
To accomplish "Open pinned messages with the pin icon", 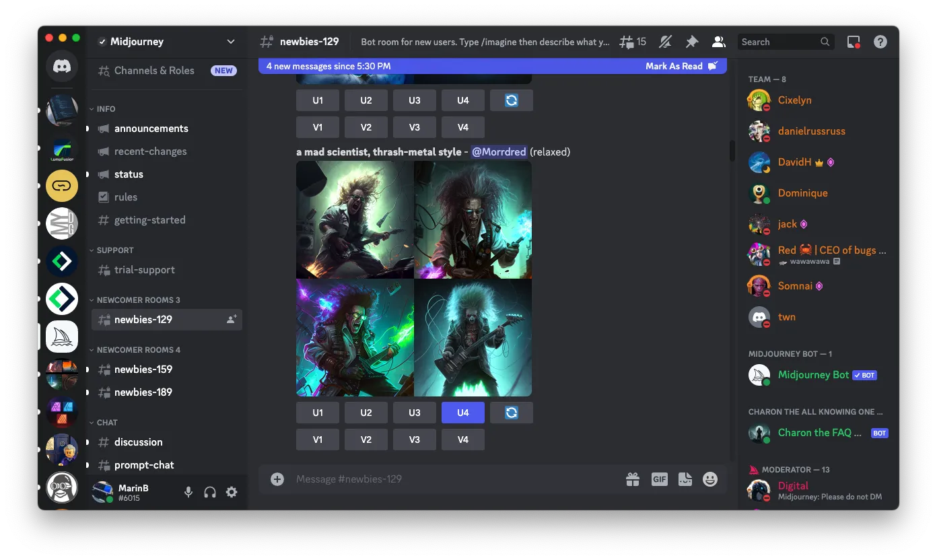I will [x=692, y=42].
